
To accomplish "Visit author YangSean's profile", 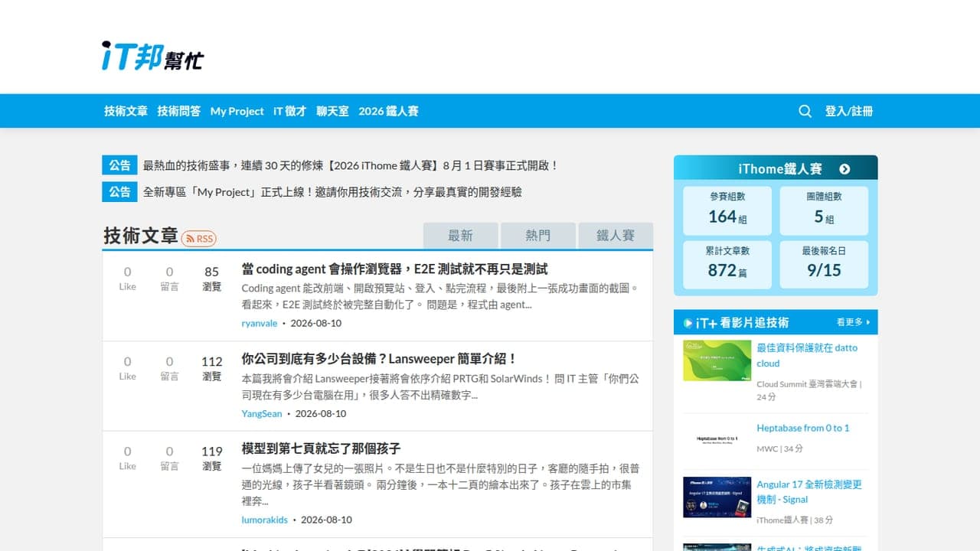I will 262,413.
